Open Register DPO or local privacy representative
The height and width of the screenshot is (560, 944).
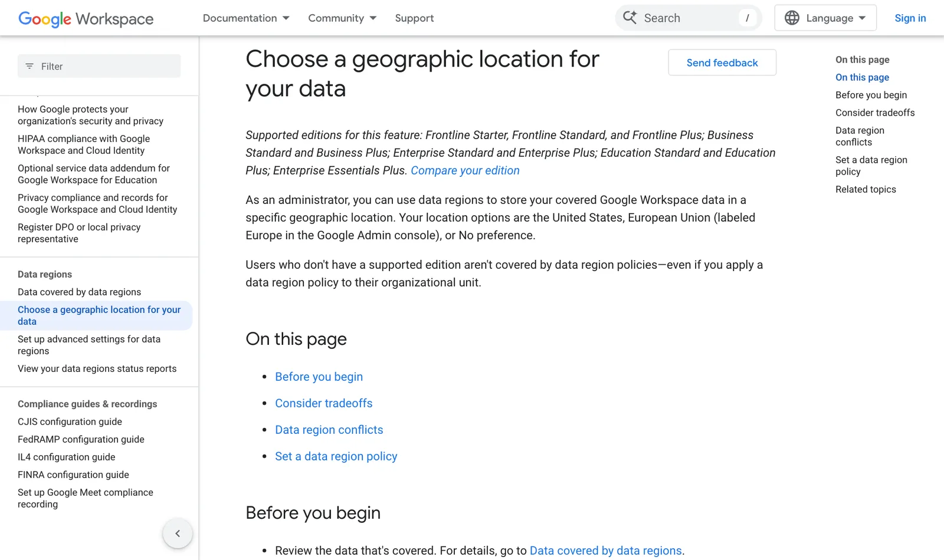[x=79, y=233]
